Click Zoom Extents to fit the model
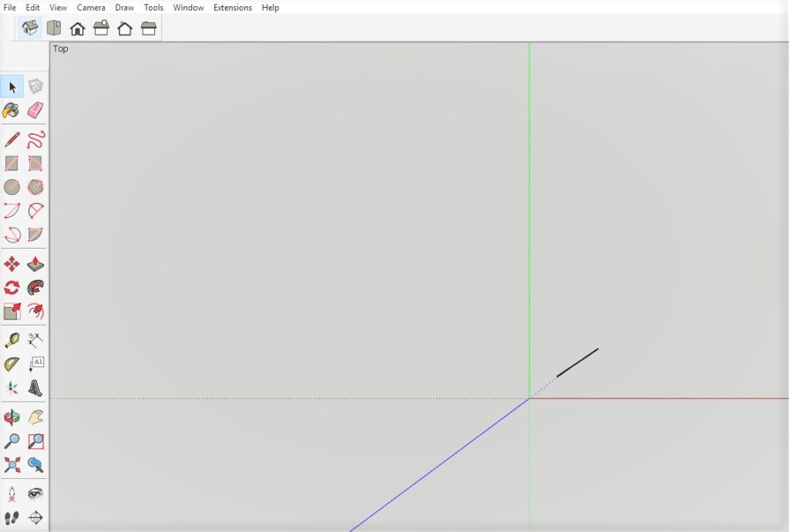 (x=12, y=464)
